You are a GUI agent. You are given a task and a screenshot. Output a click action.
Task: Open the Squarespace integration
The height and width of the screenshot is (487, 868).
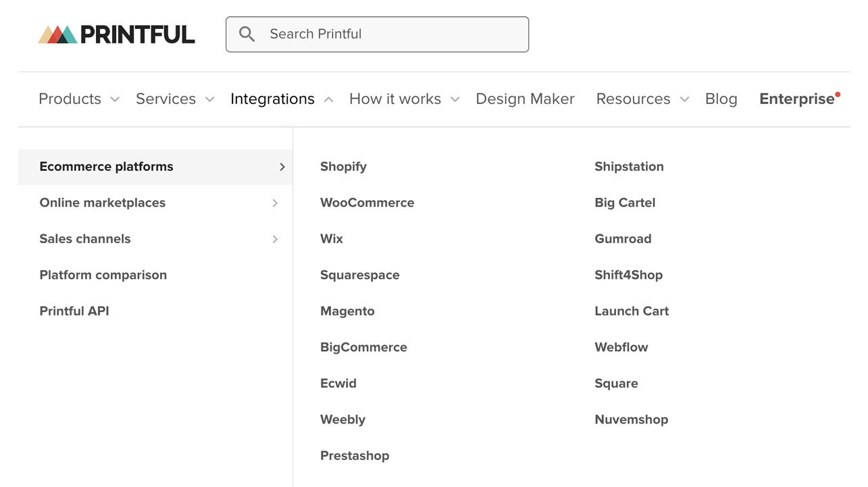coord(359,275)
